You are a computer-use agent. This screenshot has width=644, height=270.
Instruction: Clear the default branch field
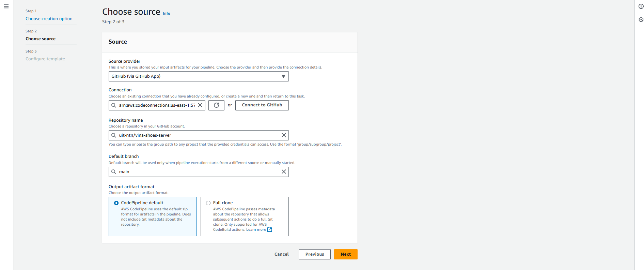click(284, 172)
